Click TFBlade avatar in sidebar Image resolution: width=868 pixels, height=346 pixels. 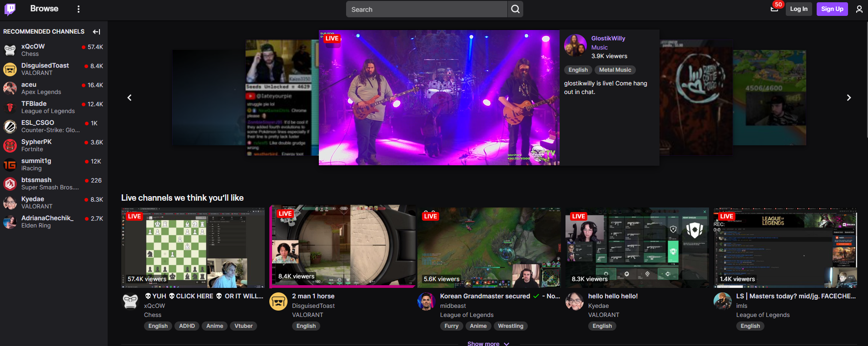click(10, 107)
